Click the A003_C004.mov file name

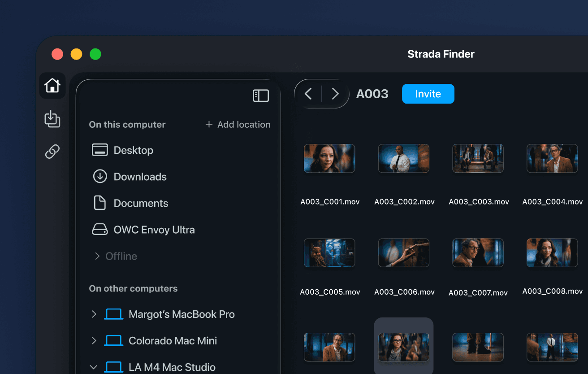(553, 202)
